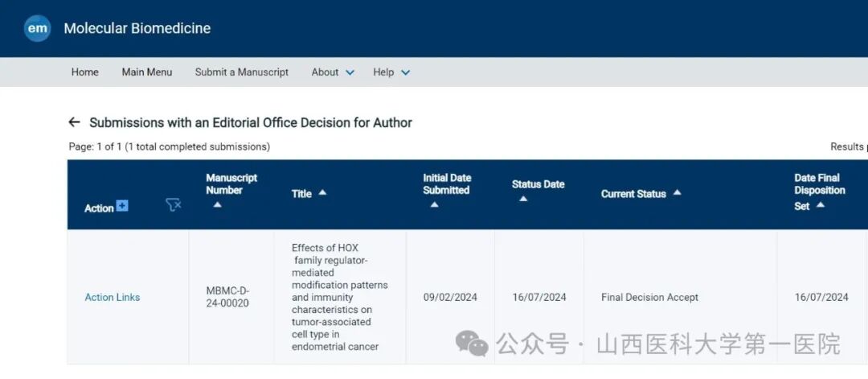Click the Molecular Biomedicine journal title
868x379 pixels.
click(137, 28)
